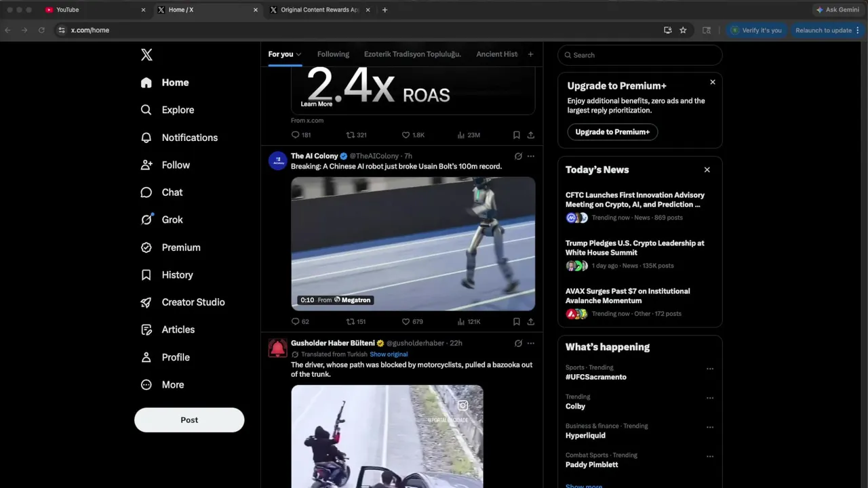
Task: Switch to the Ancient History tab
Action: click(497, 54)
